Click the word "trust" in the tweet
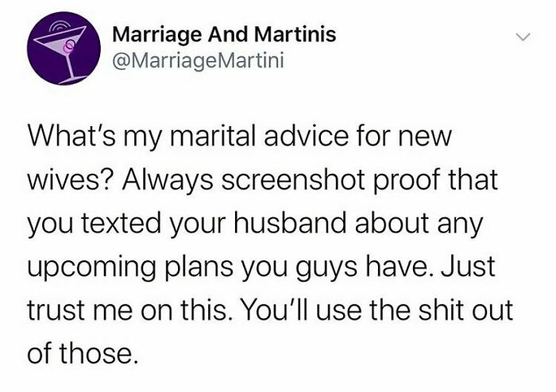The width and height of the screenshot is (556, 392). click(x=56, y=310)
